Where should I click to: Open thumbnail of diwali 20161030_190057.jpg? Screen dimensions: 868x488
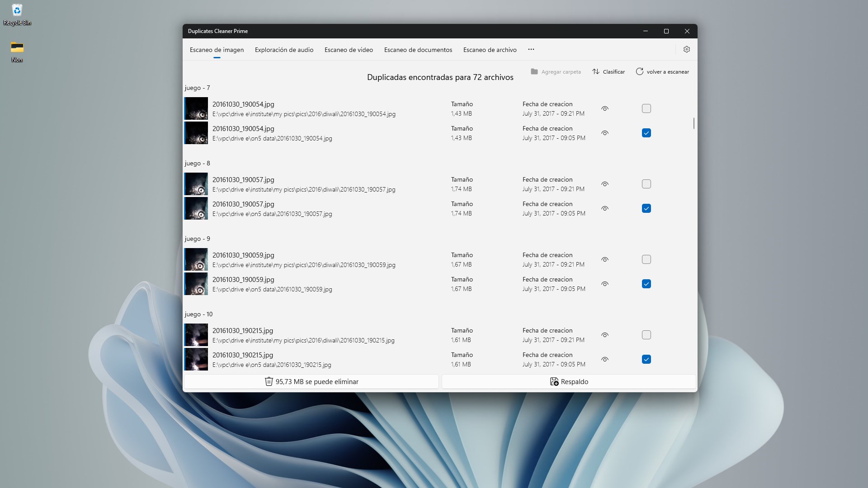click(196, 184)
